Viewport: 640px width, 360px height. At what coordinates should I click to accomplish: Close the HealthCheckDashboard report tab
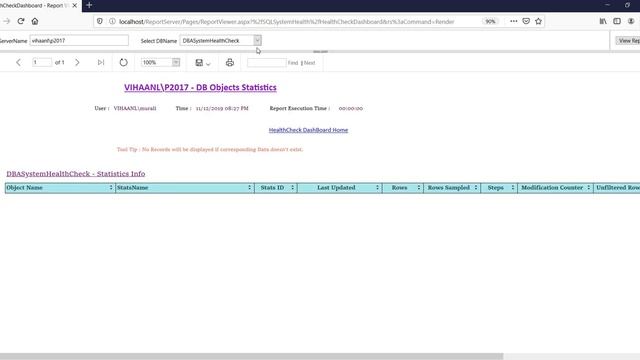(x=74, y=6)
